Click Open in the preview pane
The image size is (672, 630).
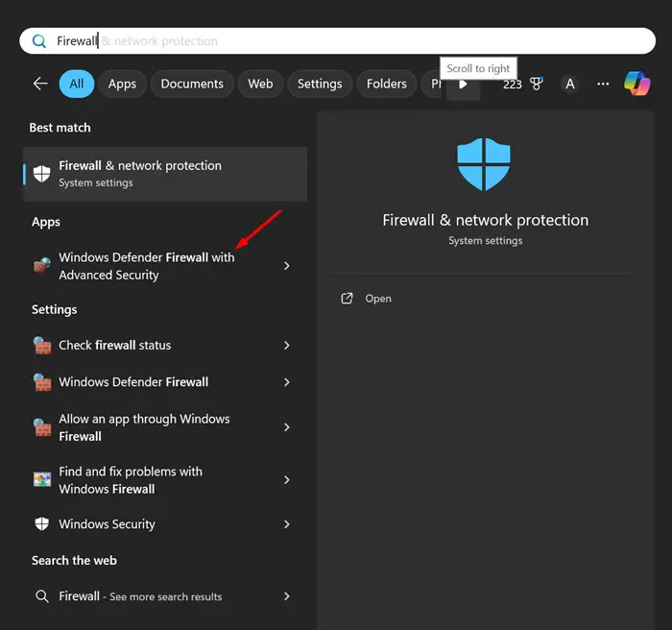378,299
